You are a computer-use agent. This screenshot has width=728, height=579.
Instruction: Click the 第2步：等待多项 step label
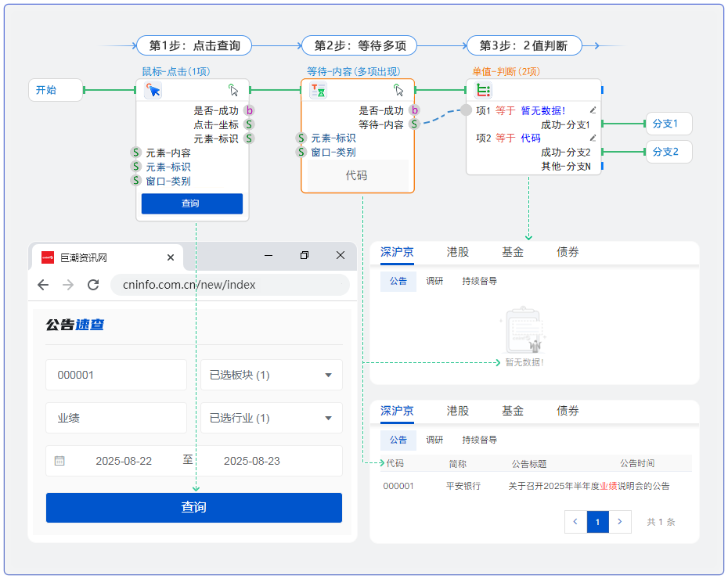359,45
